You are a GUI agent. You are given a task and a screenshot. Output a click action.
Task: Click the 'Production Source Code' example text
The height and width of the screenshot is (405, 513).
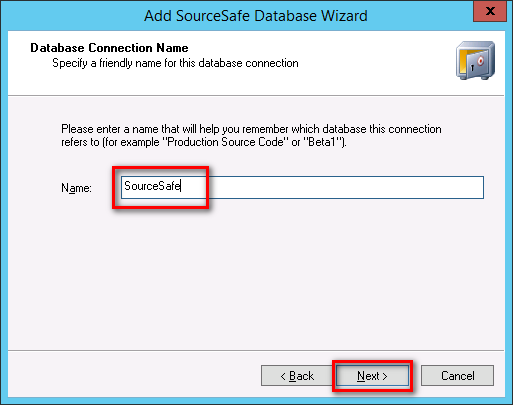point(225,142)
